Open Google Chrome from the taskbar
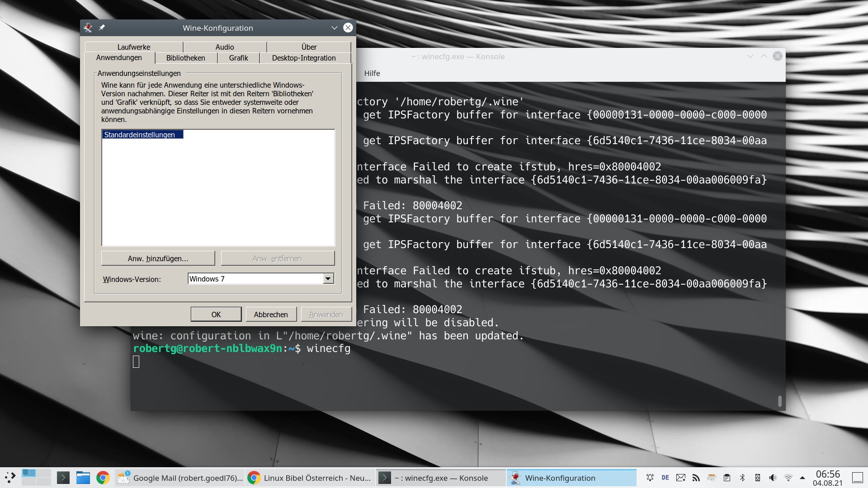This screenshot has height=488, width=868. pyautogui.click(x=103, y=478)
